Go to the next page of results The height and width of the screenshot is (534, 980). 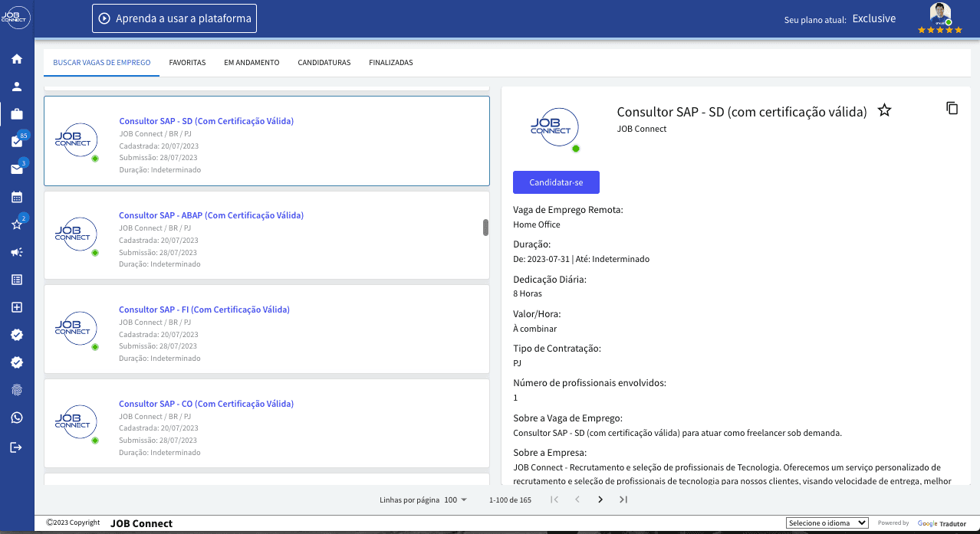[600, 500]
